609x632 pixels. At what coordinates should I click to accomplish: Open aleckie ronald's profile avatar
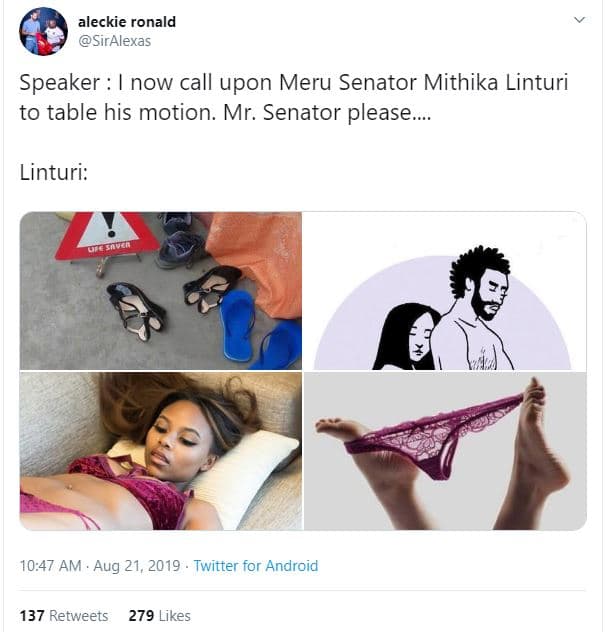tap(43, 31)
